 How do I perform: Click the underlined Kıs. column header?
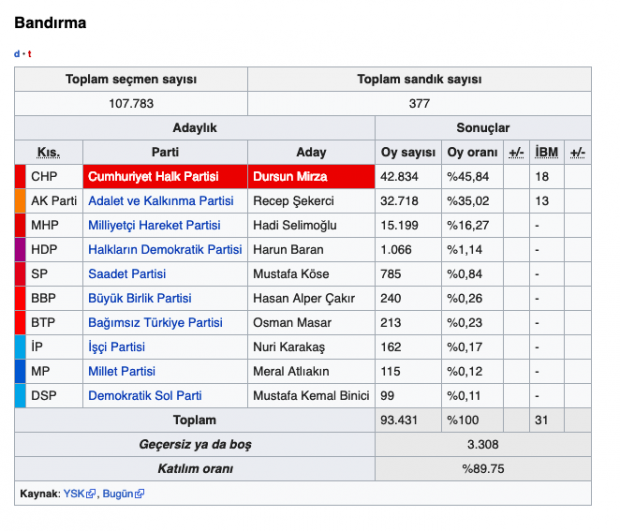pos(47,152)
